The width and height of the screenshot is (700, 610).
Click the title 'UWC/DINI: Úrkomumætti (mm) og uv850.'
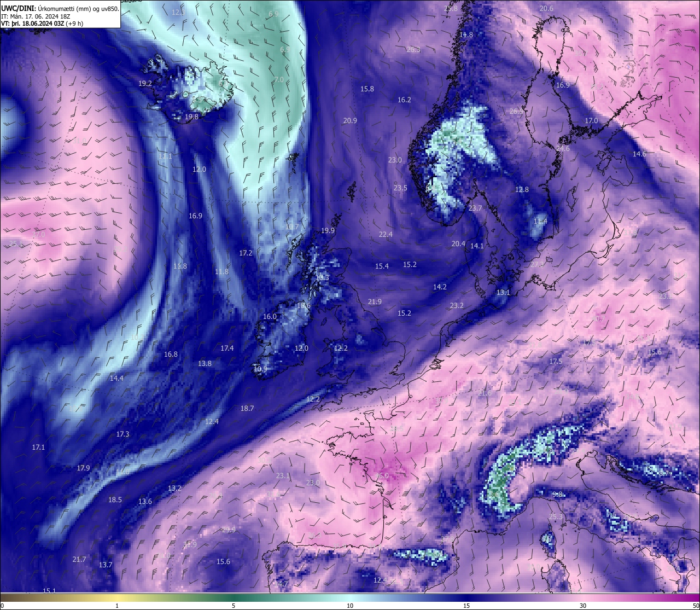[60, 8]
